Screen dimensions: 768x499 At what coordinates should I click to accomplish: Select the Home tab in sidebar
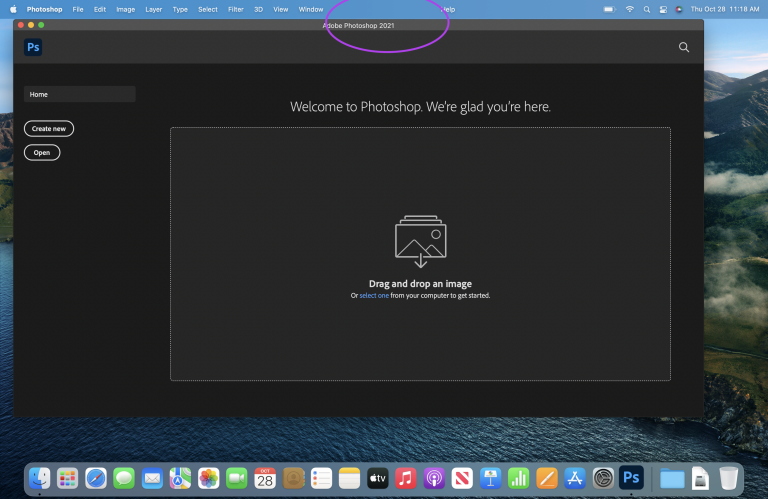tap(79, 94)
